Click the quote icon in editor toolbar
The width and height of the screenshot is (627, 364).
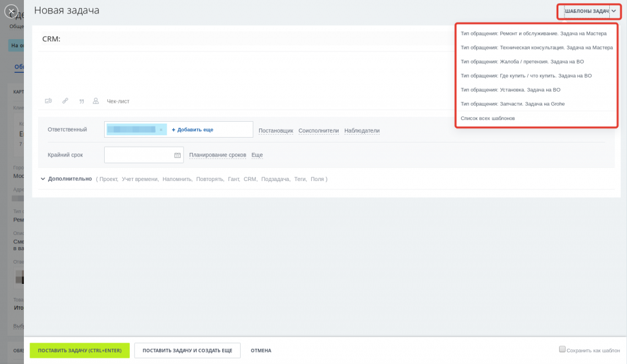pos(81,102)
